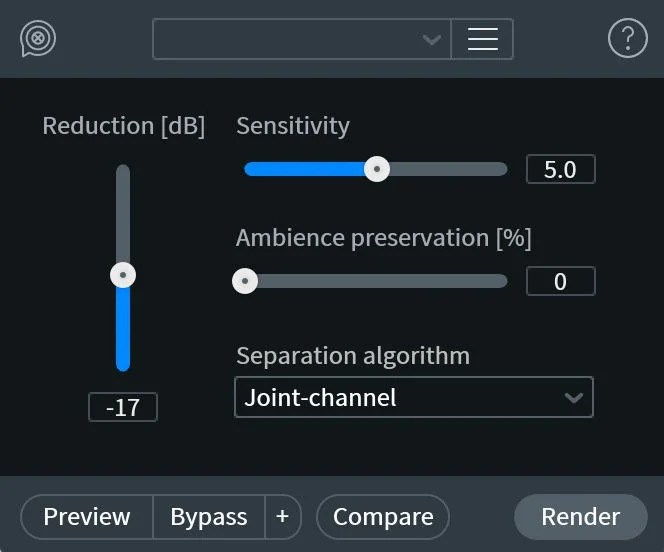
Task: Select the Sensitivity value field showing 5.0
Action: pyautogui.click(x=560, y=169)
